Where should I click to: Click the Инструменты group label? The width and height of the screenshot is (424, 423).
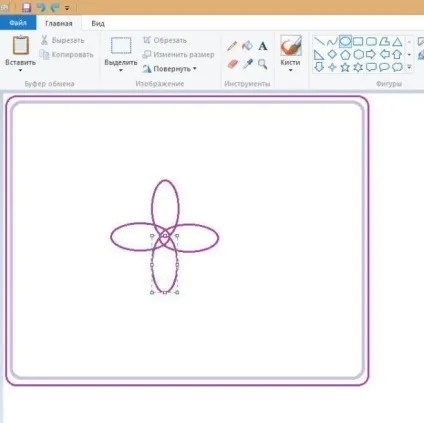pos(247,84)
